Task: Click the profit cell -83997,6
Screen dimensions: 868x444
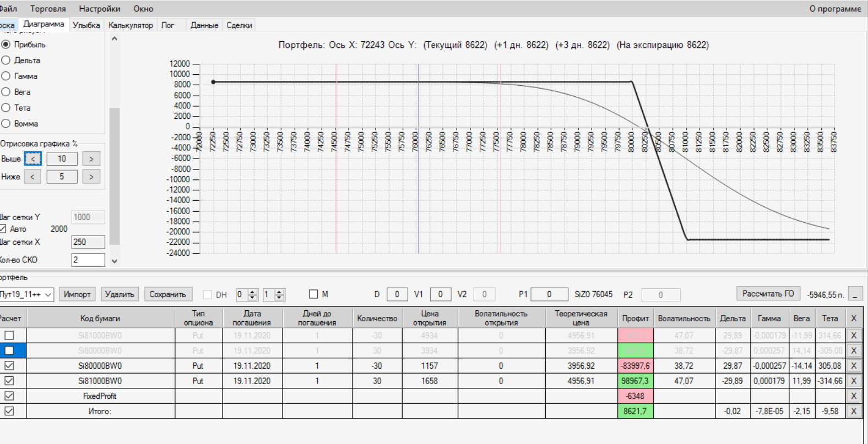Action: point(636,366)
